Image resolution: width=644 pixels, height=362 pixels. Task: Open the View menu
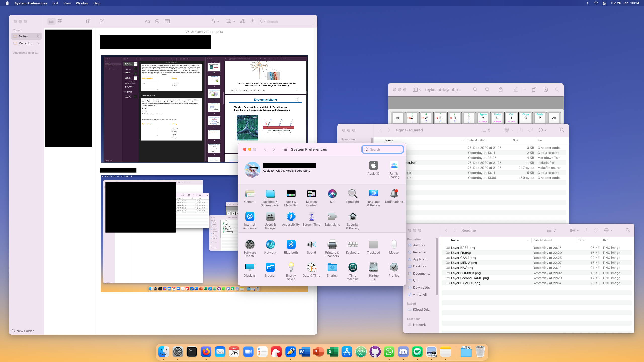pyautogui.click(x=67, y=3)
